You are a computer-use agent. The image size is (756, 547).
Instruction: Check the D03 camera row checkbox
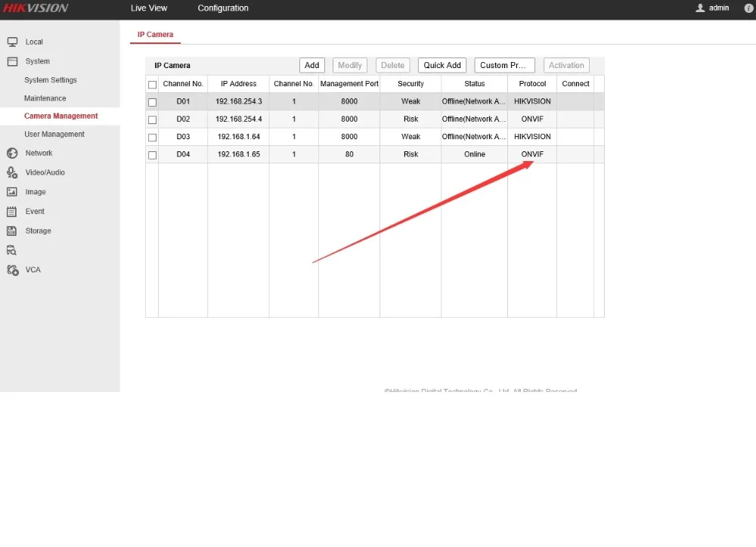pos(153,138)
